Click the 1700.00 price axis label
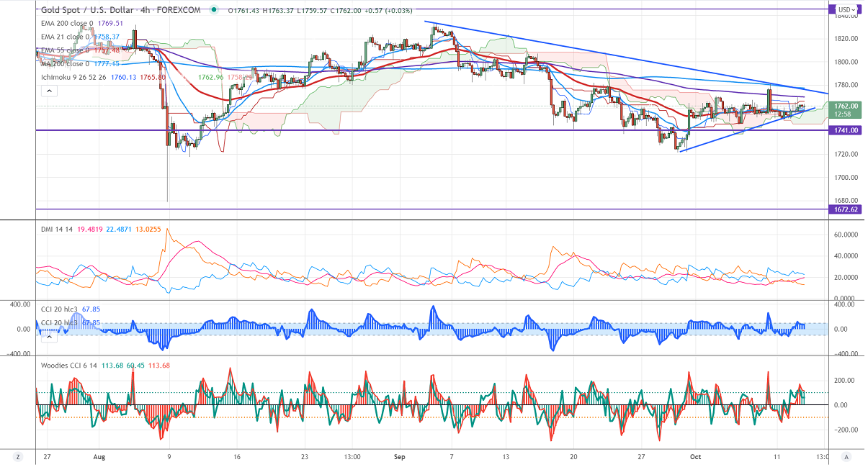Screen dimensions: 868x467 (x=845, y=177)
